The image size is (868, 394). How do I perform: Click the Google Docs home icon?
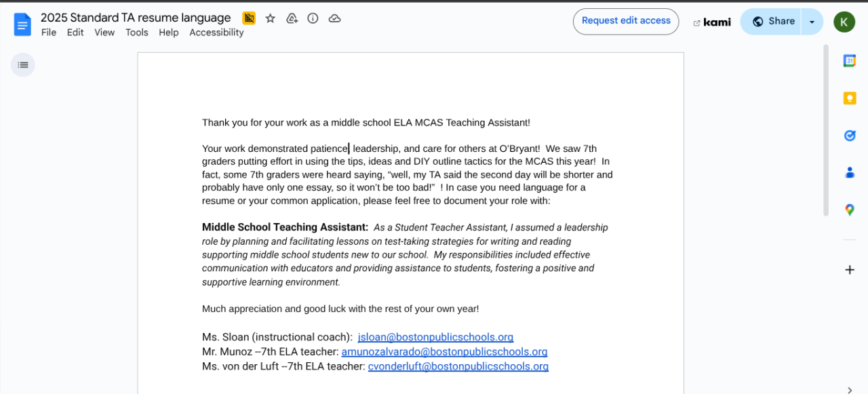tap(22, 24)
